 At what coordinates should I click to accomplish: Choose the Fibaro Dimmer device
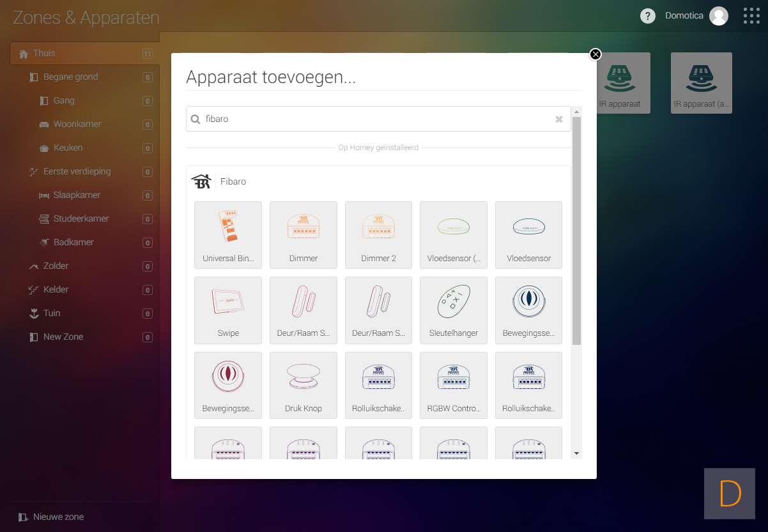click(x=303, y=234)
